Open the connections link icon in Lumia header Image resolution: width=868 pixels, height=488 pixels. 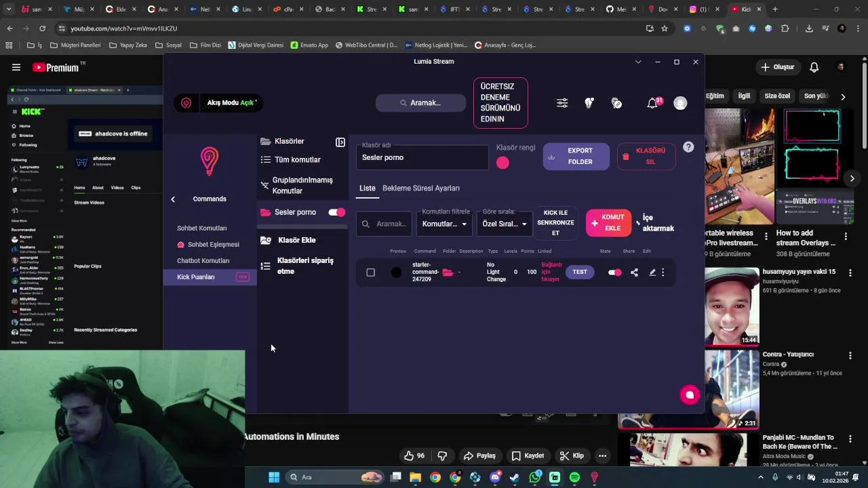point(616,103)
